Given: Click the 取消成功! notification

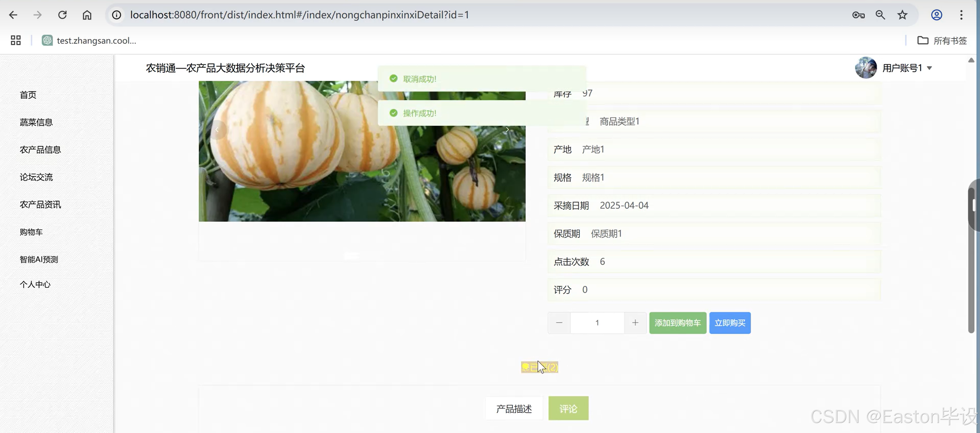Looking at the screenshot, I should coord(482,79).
